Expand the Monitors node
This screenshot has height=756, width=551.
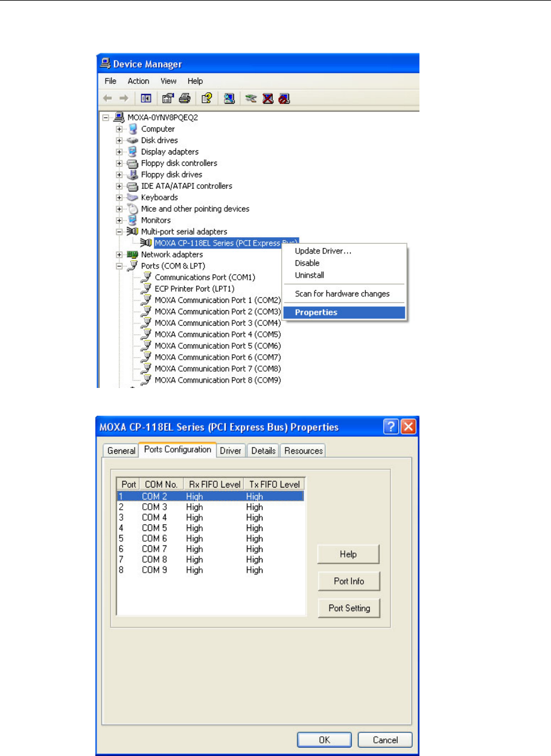[x=119, y=220]
